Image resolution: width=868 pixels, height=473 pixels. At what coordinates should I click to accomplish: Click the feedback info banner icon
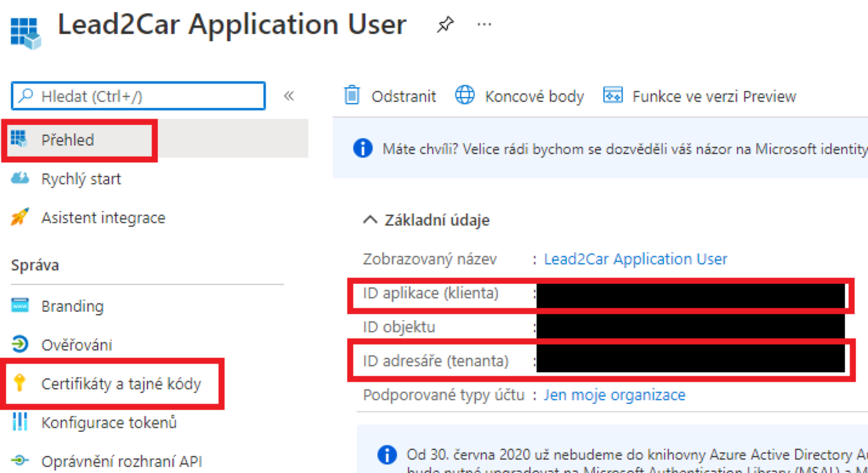(x=363, y=148)
